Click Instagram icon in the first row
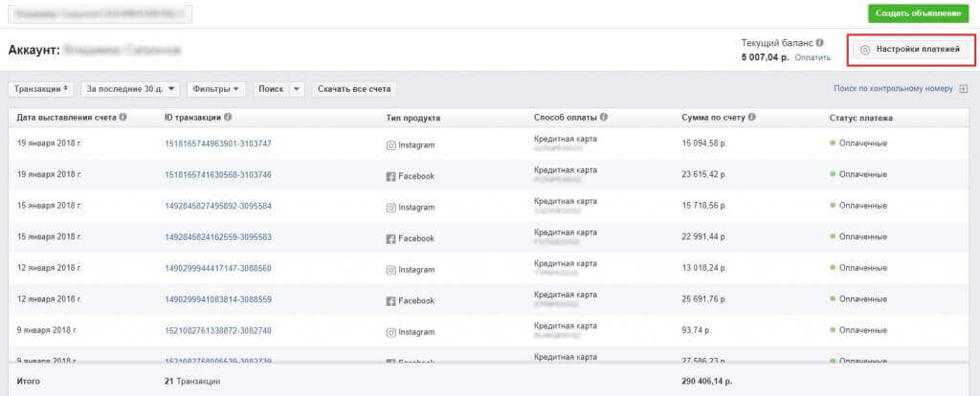 point(390,144)
